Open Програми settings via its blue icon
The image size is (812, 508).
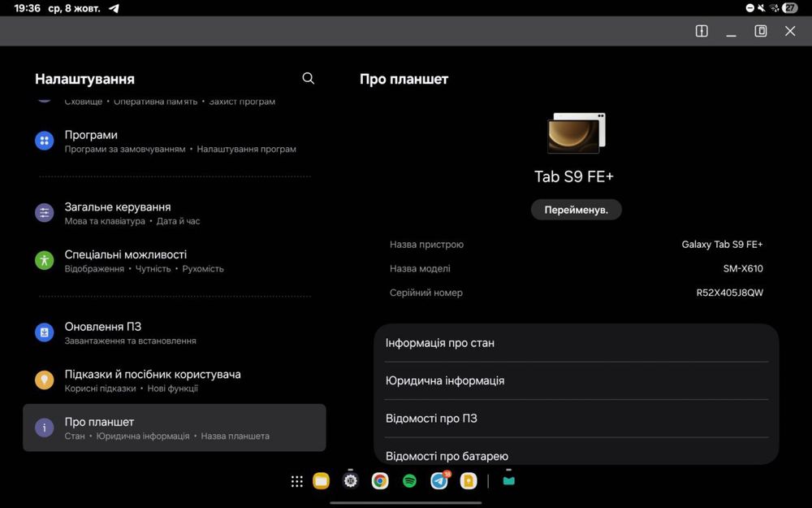click(x=45, y=141)
